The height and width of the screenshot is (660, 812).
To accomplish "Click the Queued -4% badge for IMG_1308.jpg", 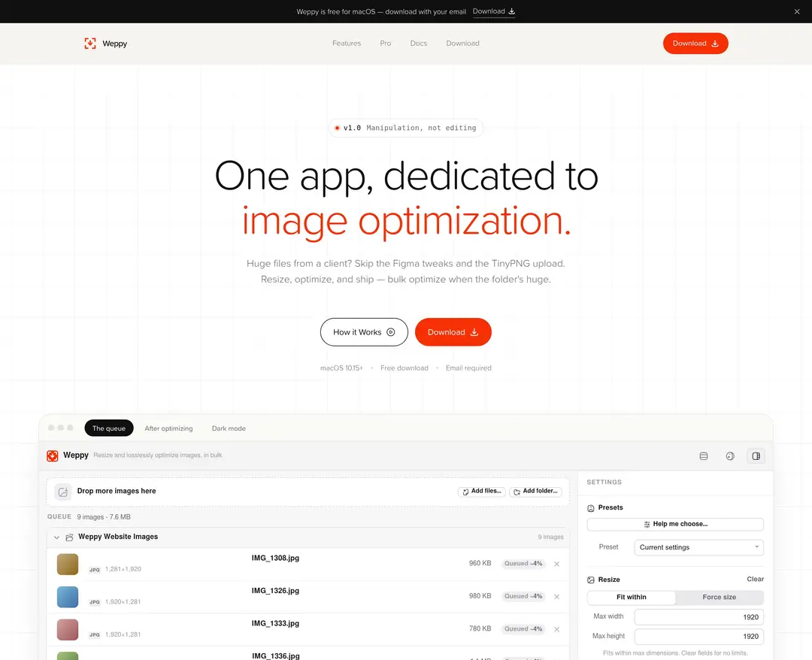I will 523,564.
